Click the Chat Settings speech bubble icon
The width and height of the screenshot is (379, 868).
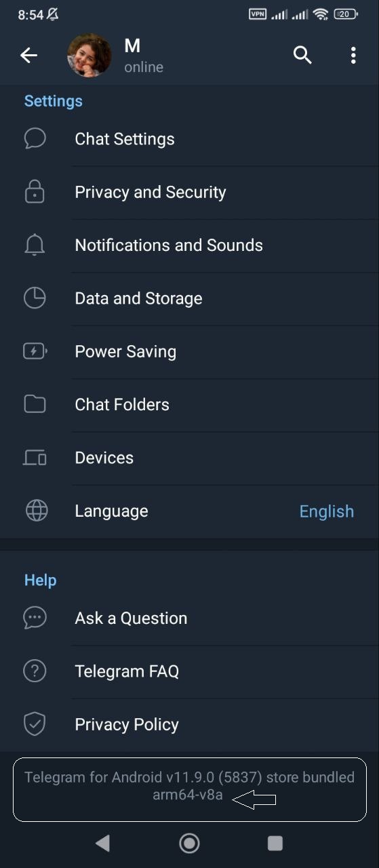(35, 139)
